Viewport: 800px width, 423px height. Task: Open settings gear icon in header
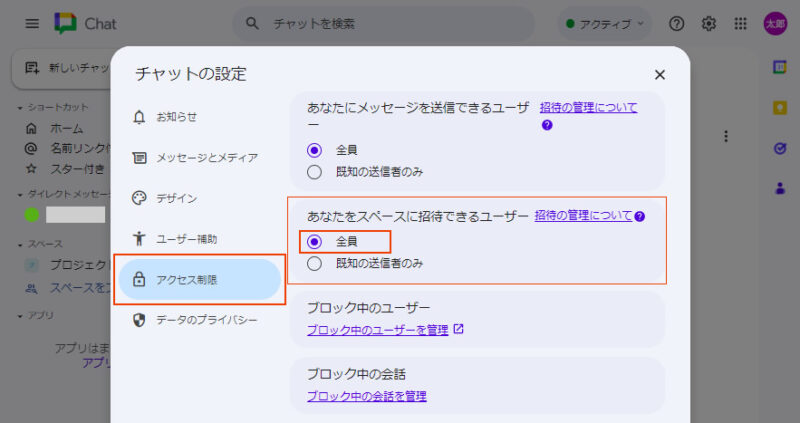click(x=709, y=23)
